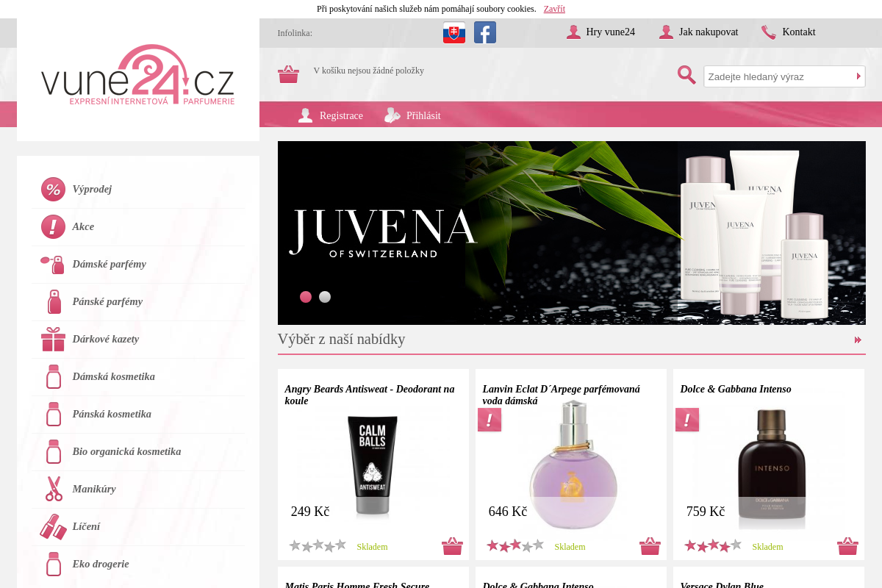
Task: Open the Facebook page icon
Action: tap(485, 32)
